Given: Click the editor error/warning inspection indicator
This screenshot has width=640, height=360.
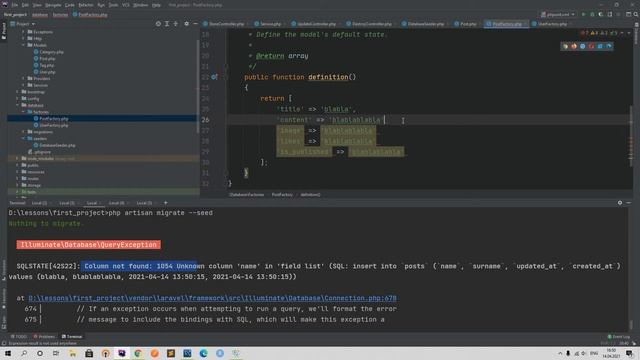Looking at the screenshot, I should click(599, 33).
